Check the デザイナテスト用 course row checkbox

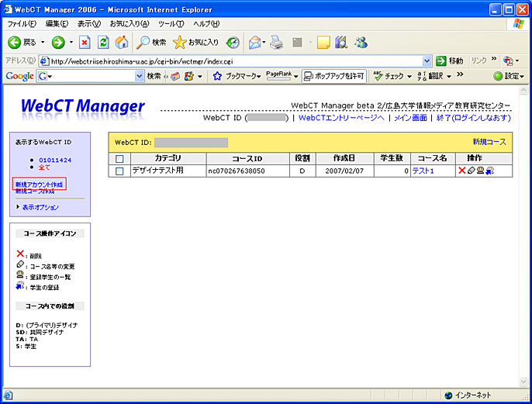119,171
